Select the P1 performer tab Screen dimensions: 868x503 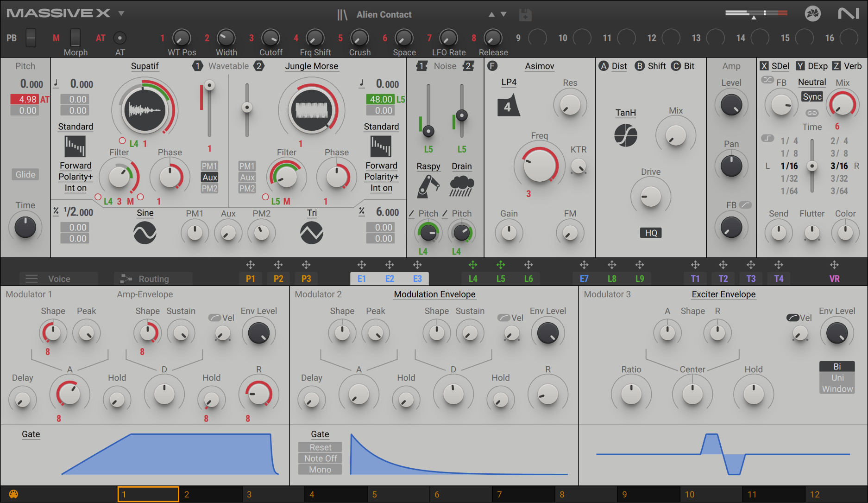click(251, 279)
